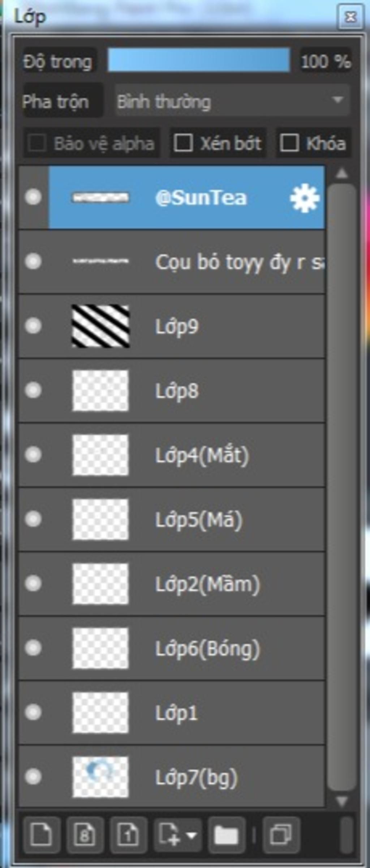Enable the Xén bớt clipping checkbox
Screen dimensions: 370x868
coord(183,143)
